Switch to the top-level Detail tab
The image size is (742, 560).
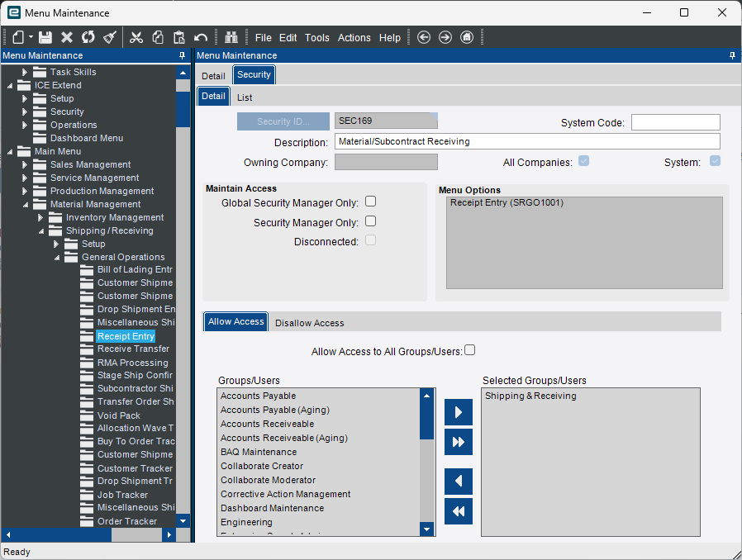click(x=213, y=76)
